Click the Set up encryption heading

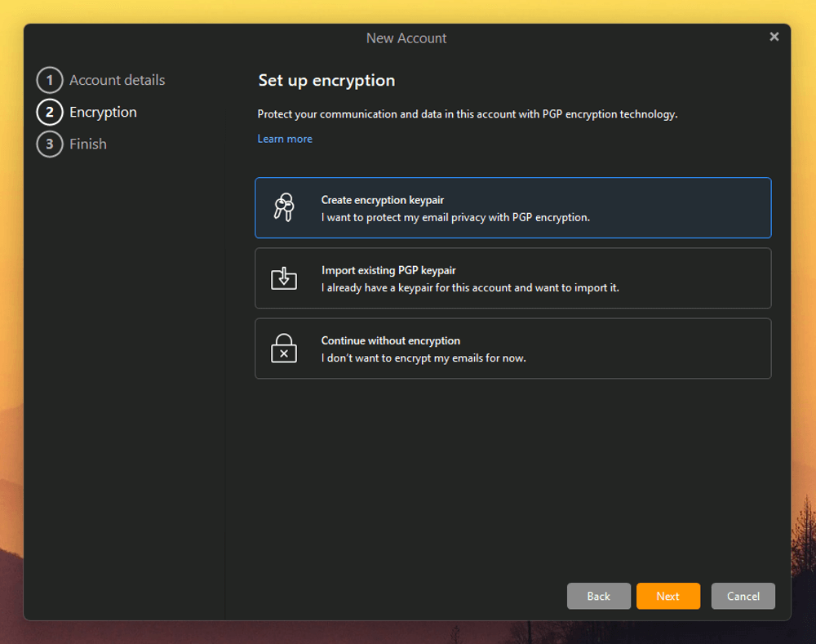pyautogui.click(x=326, y=80)
